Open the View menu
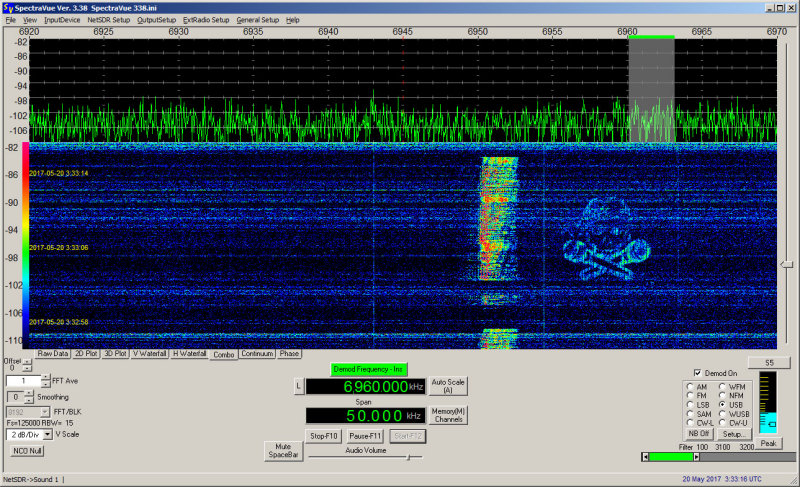The height and width of the screenshot is (487, 800). pyautogui.click(x=30, y=20)
